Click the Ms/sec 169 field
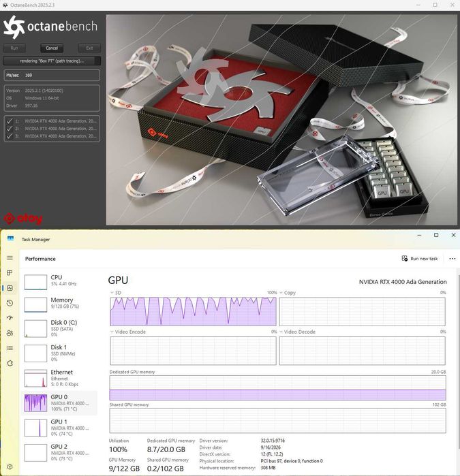The height and width of the screenshot is (476, 460). [x=52, y=75]
